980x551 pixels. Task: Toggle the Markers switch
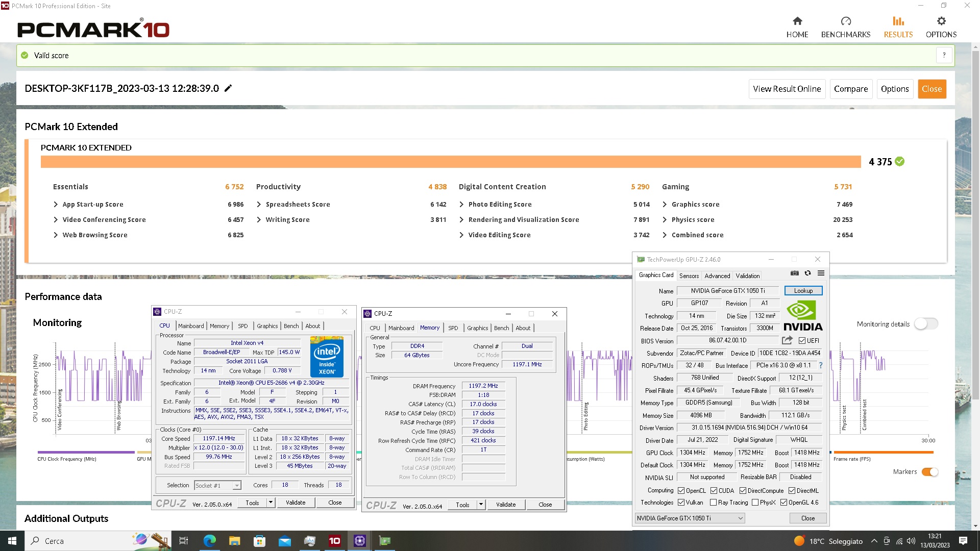(x=930, y=472)
